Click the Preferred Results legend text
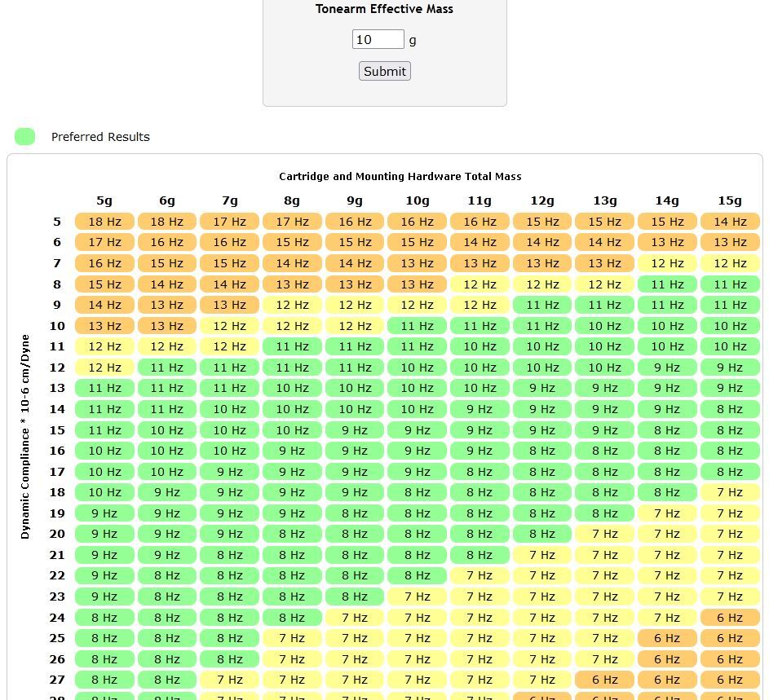 (100, 137)
